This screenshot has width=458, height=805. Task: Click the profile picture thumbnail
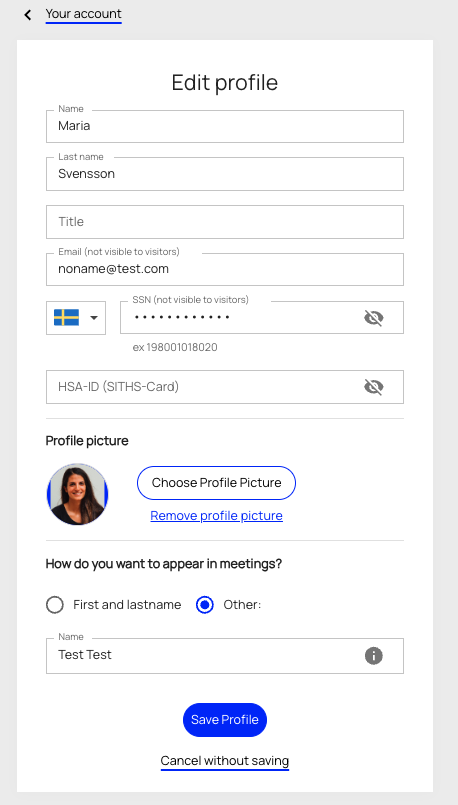(78, 494)
